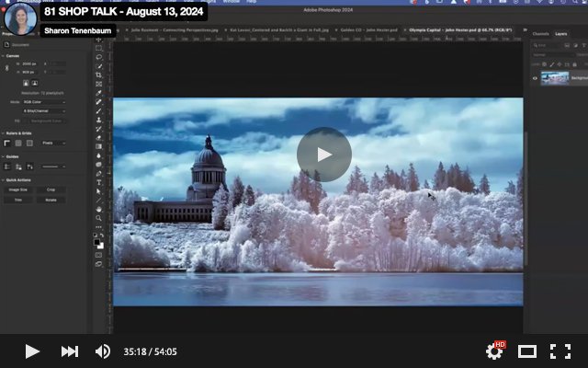Screen dimensions: 588x368
Task: Select the Clone Stamp tool
Action: click(x=98, y=120)
